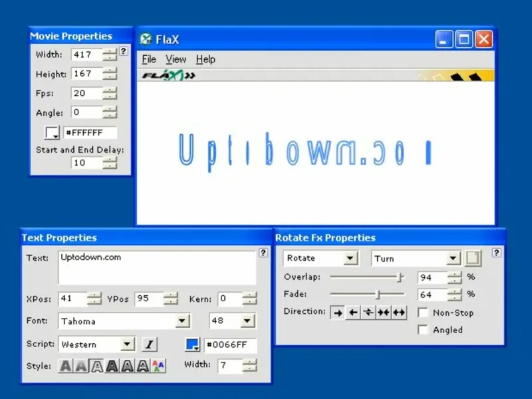Set direction to outward diverging arrows
The height and width of the screenshot is (399, 532).
click(x=398, y=313)
